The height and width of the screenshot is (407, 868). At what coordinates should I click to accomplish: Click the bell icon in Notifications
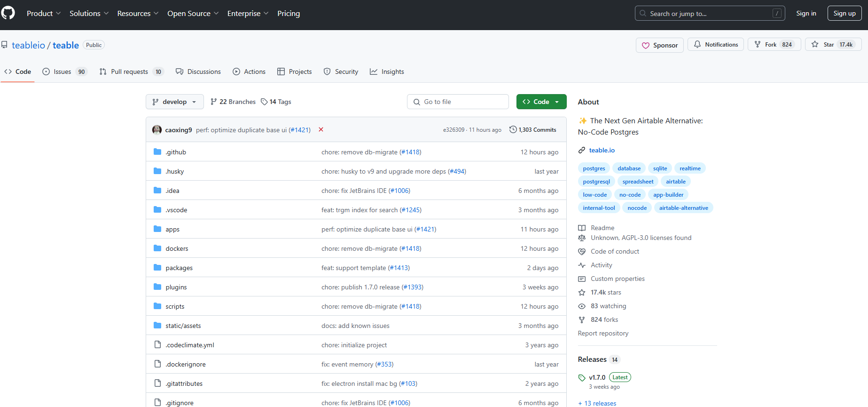pyautogui.click(x=697, y=44)
